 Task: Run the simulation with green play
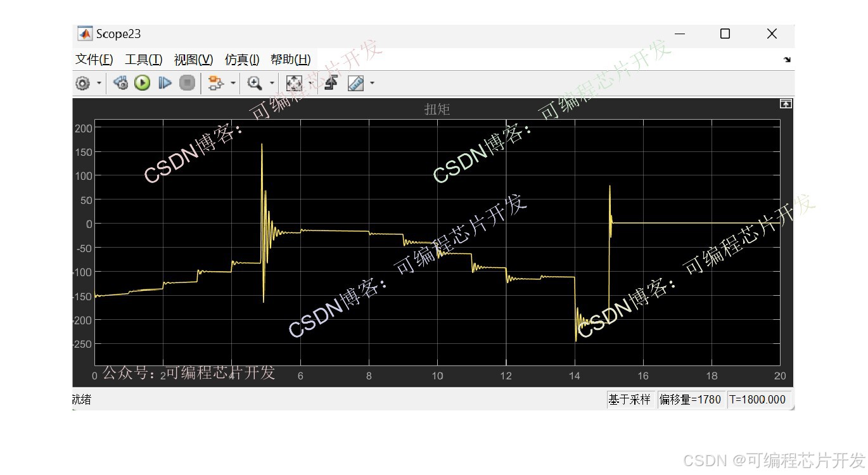tap(142, 83)
